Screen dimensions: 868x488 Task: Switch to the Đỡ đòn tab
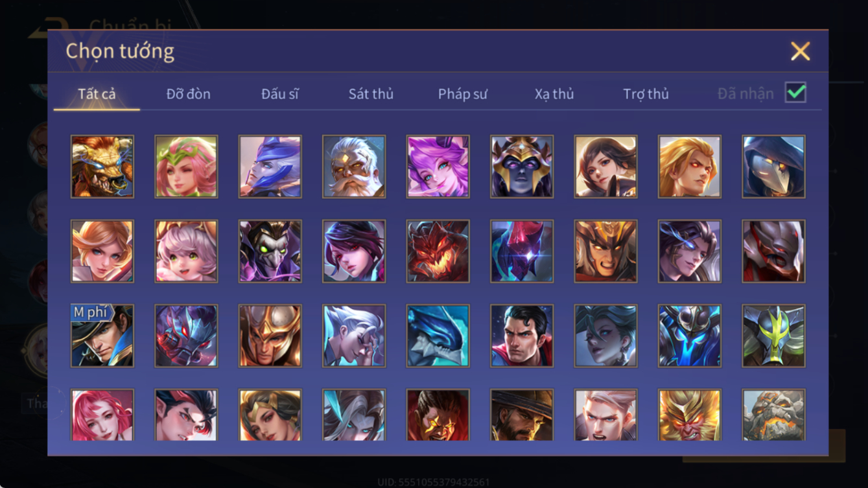click(x=189, y=94)
